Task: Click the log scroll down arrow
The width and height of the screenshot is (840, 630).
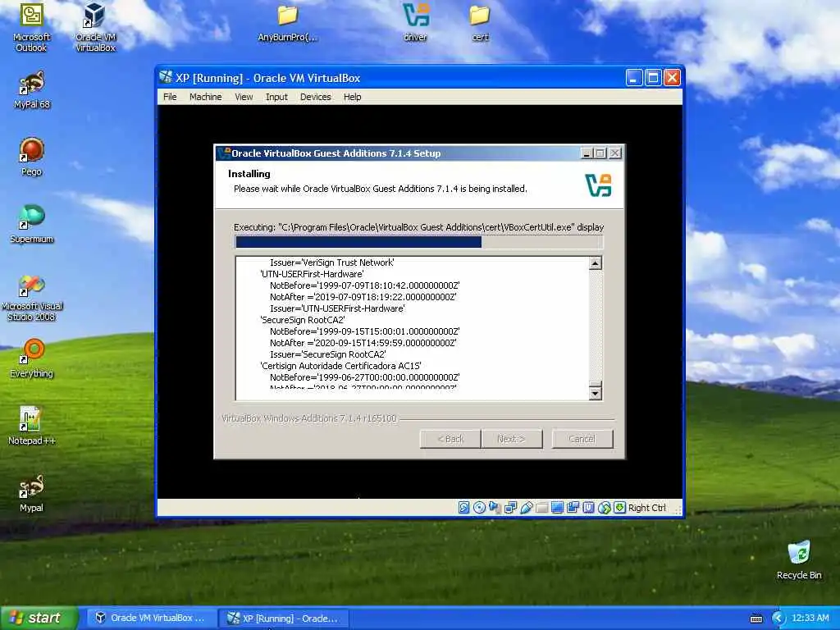Action: click(x=596, y=393)
